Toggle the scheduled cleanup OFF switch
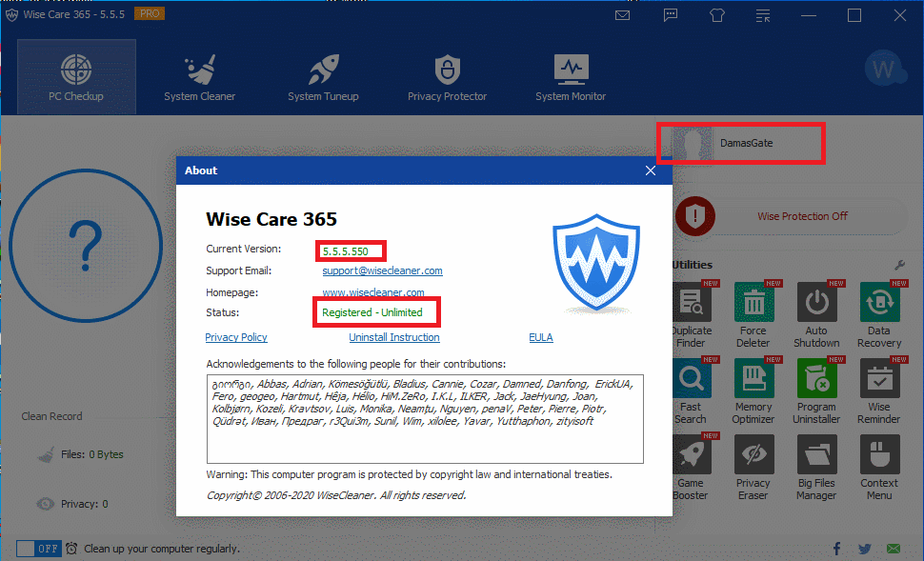This screenshot has height=561, width=924. pyautogui.click(x=38, y=549)
